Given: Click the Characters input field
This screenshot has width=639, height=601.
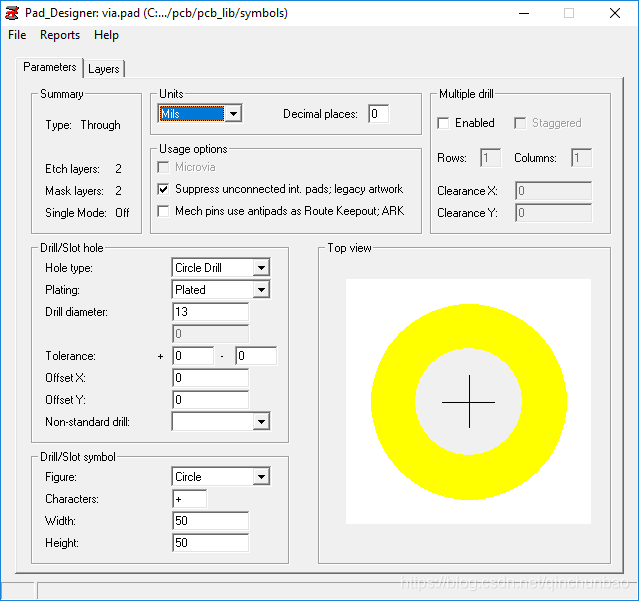Looking at the screenshot, I should (190, 499).
